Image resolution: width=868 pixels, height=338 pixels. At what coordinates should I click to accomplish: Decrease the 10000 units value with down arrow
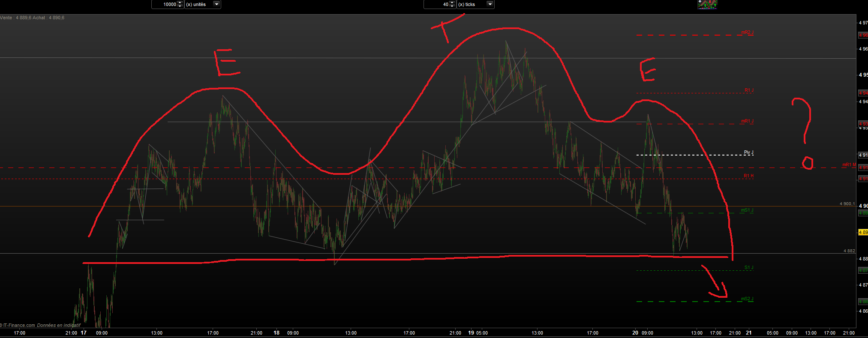180,6
